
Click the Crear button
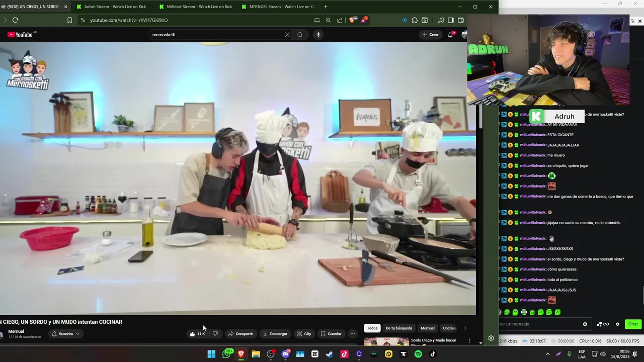(431, 35)
